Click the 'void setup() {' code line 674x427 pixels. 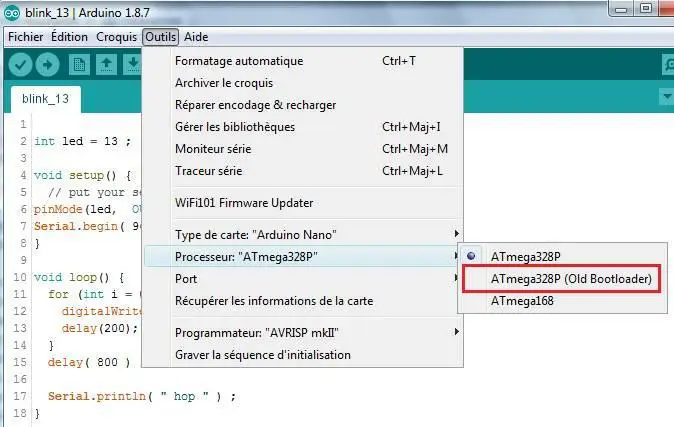pyautogui.click(x=83, y=175)
